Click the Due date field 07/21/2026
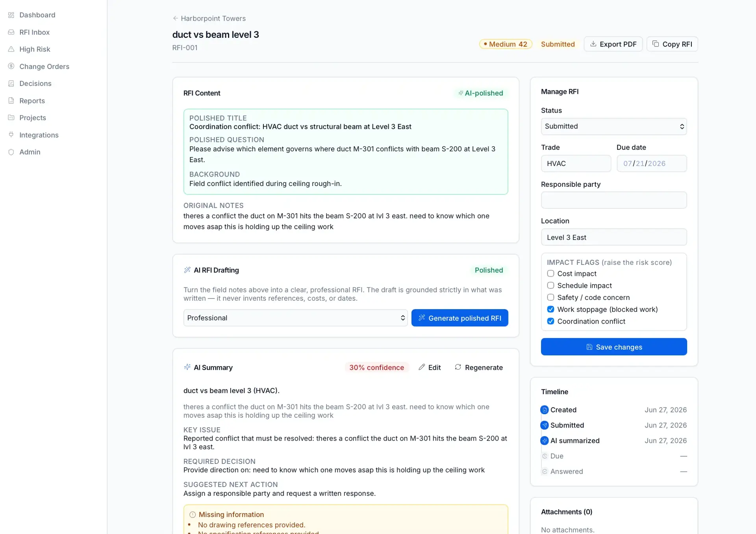 pos(652,163)
